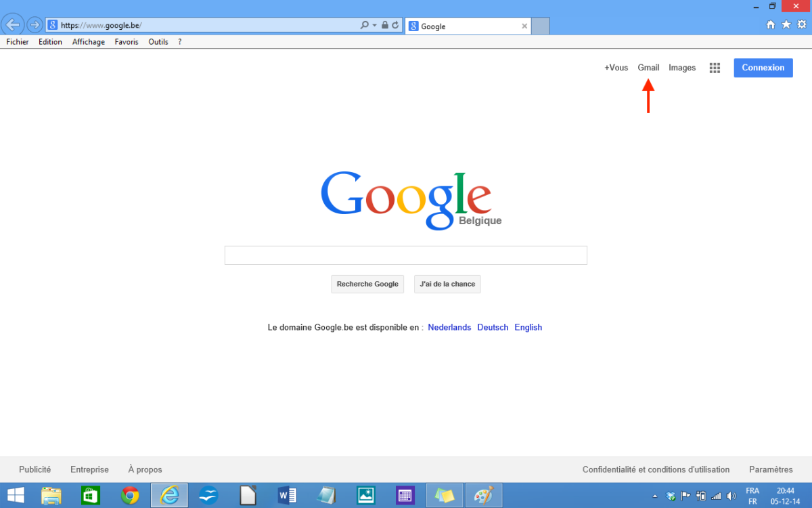
Task: Open File Explorer from the taskbar
Action: point(51,496)
